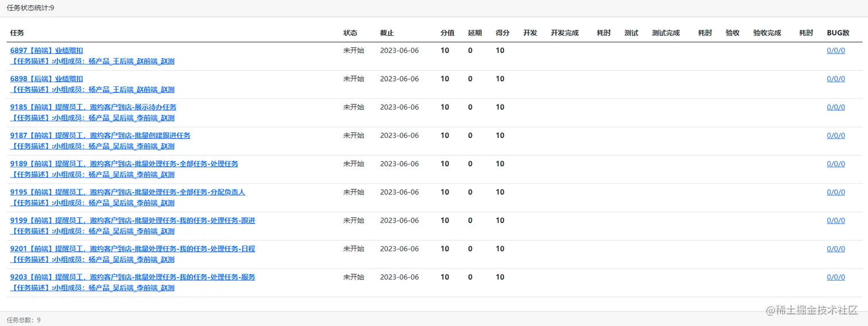Click the 测试完成 column header
868x326 pixels.
[666, 33]
